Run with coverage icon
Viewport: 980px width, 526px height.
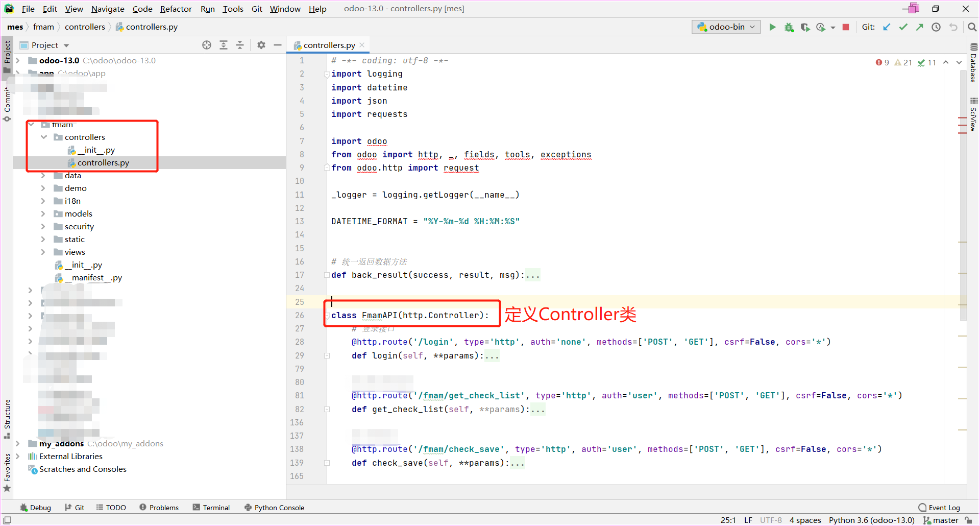[x=805, y=27]
